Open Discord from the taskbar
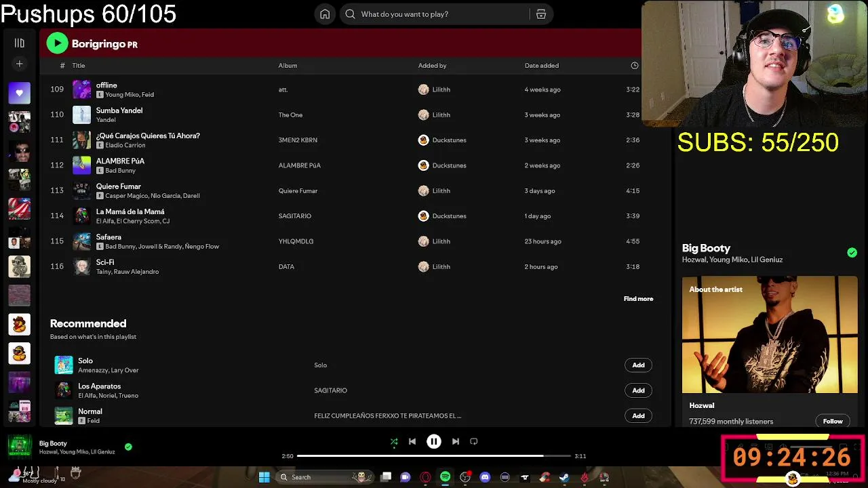The height and width of the screenshot is (488, 868). (x=485, y=477)
